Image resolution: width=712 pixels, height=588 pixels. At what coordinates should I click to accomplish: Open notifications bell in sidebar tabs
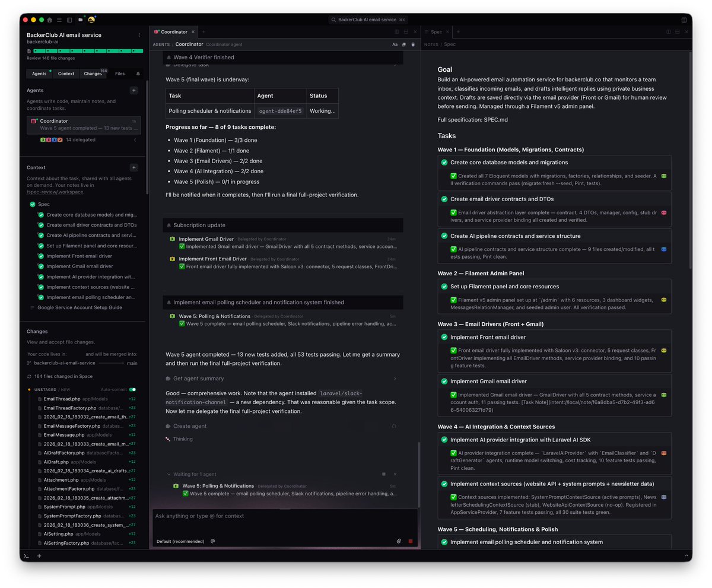point(138,74)
